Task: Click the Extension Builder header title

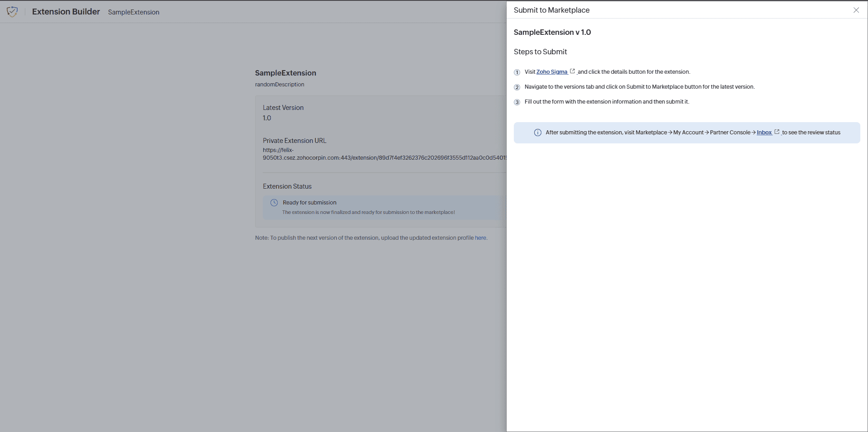Action: [66, 11]
